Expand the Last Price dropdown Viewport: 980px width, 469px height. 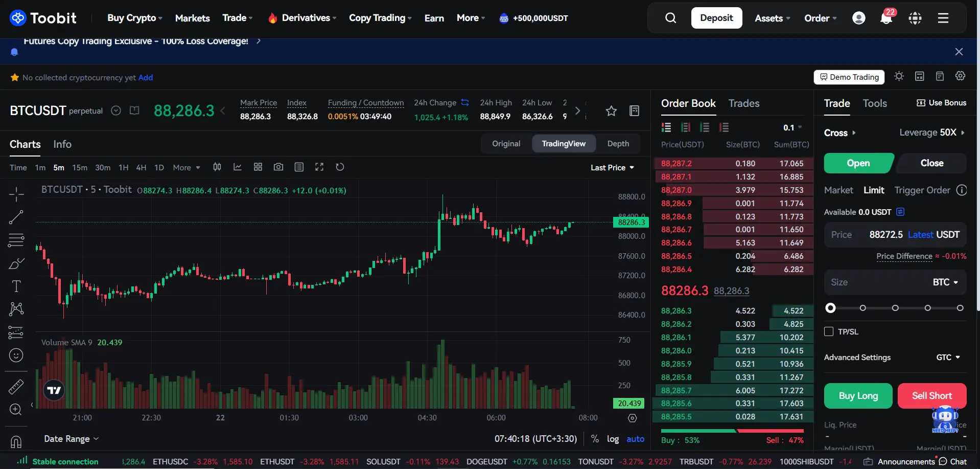(612, 168)
